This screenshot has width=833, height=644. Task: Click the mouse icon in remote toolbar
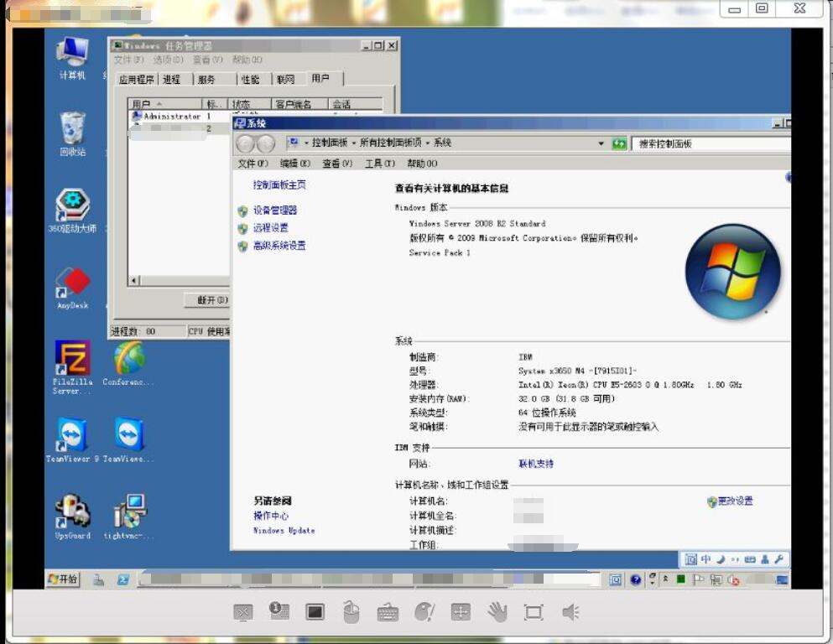[351, 612]
